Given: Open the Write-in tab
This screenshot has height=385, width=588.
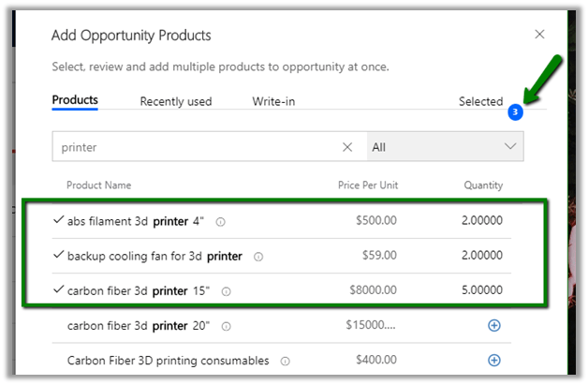Looking at the screenshot, I should pyautogui.click(x=275, y=101).
